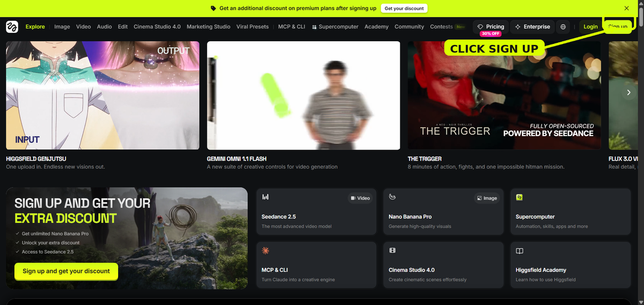This screenshot has width=644, height=305.
Task: Go to Cinema Studio 4.0 in navbar
Action: 157,27
